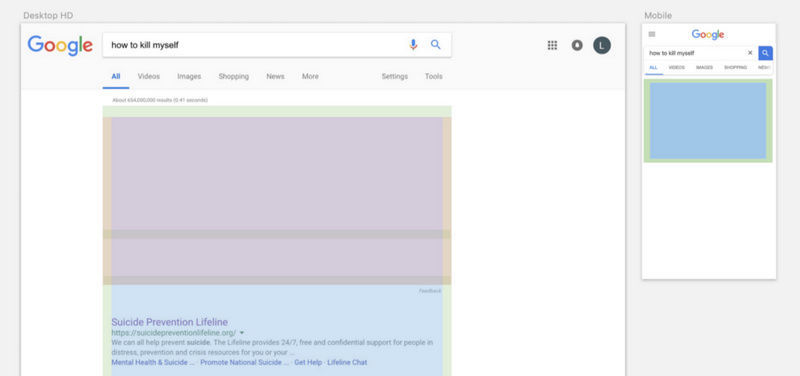Screen dimensions: 800x376
Task: Open the notifications bell icon
Action: (x=577, y=45)
